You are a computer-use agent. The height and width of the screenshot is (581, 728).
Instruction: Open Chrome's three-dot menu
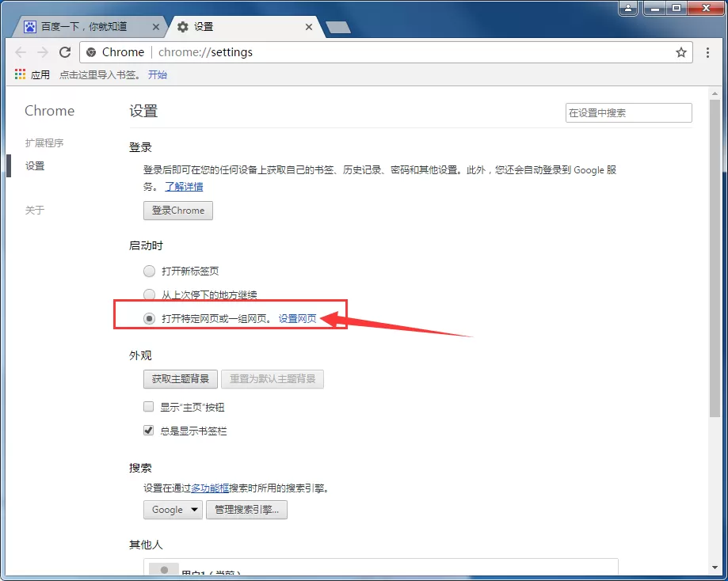tap(707, 52)
